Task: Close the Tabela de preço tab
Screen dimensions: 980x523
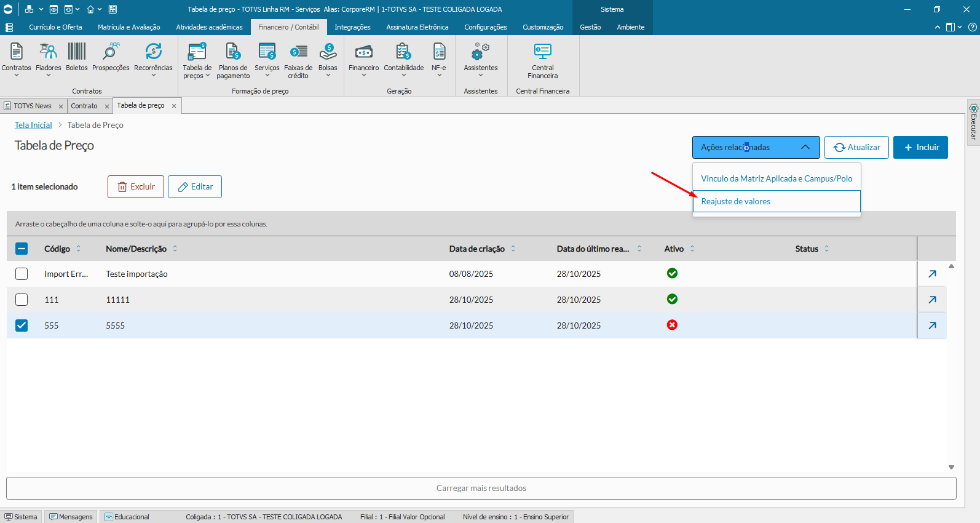Action: point(174,106)
